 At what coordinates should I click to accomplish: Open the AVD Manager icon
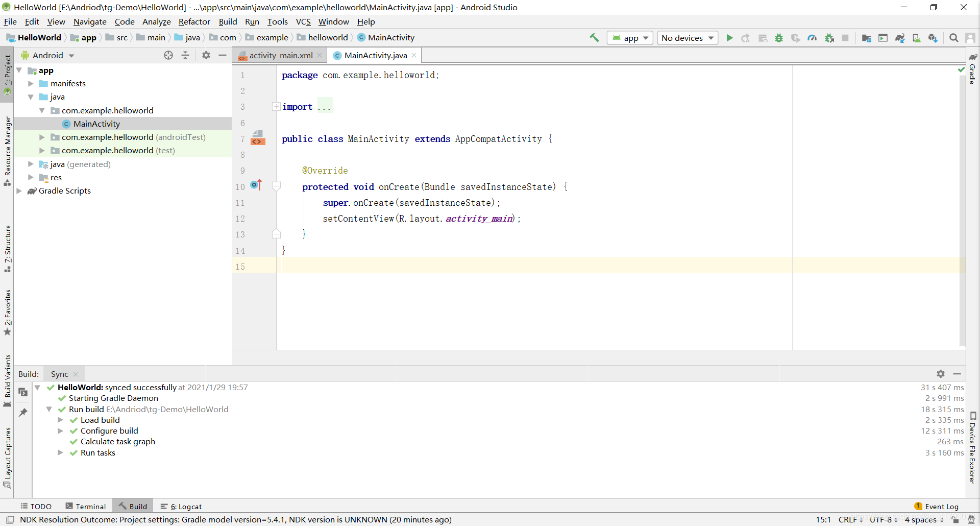pos(916,38)
